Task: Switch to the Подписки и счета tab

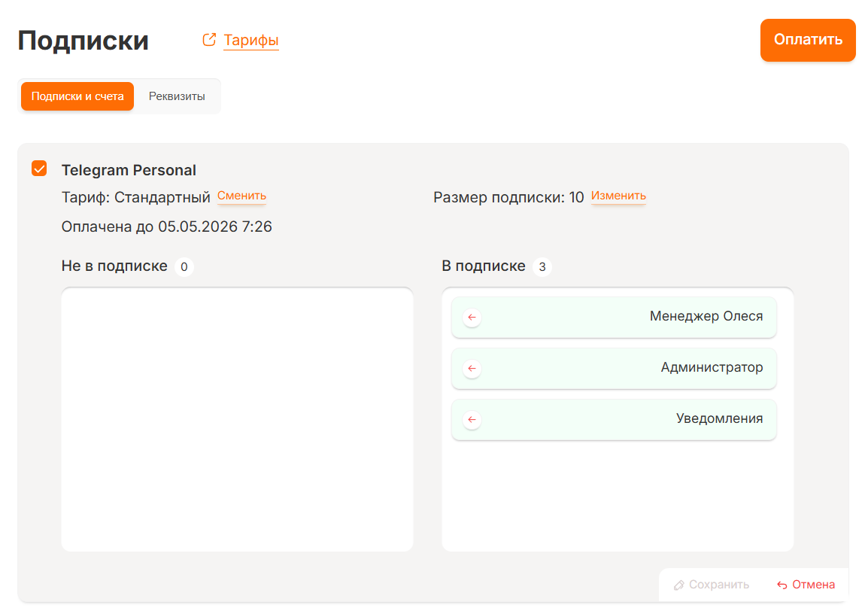Action: coord(77,97)
